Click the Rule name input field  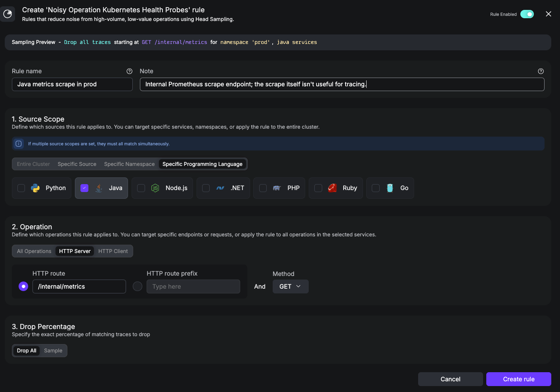pos(72,84)
